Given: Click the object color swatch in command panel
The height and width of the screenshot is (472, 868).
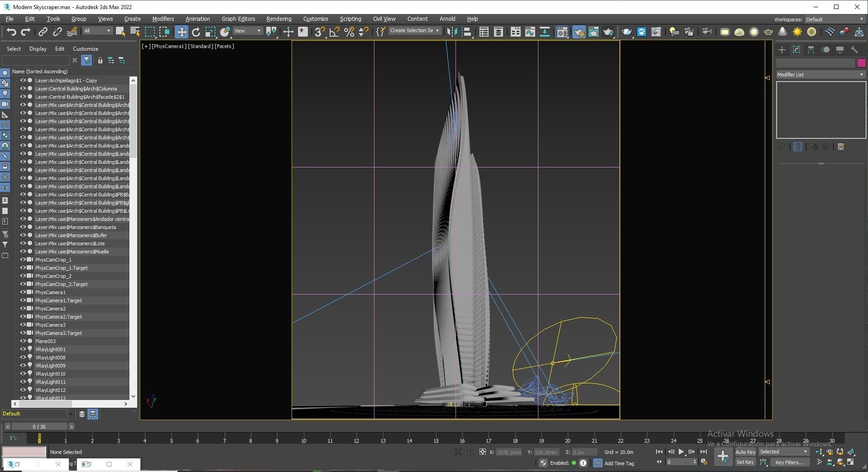Looking at the screenshot, I should (861, 63).
